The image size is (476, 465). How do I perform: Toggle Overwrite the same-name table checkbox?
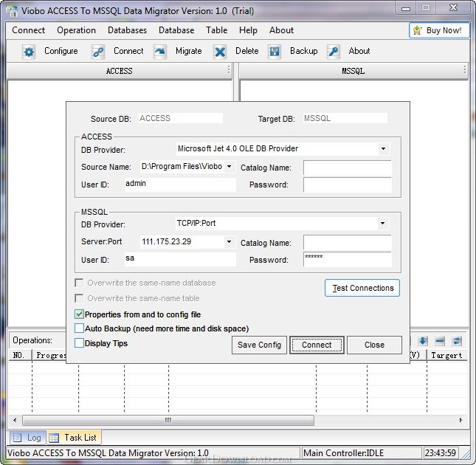click(x=79, y=298)
